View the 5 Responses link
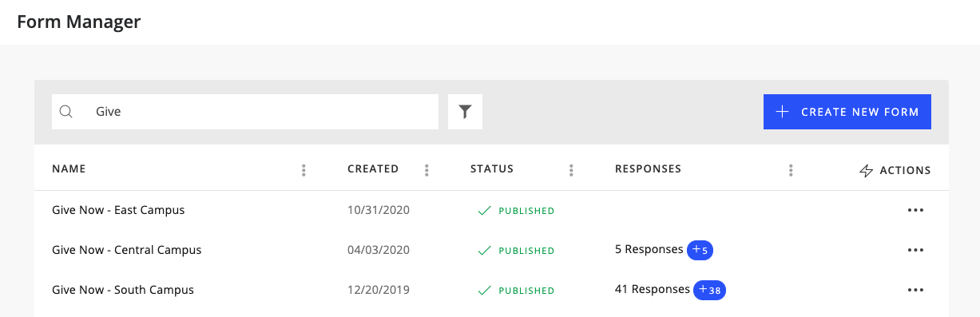The width and height of the screenshot is (980, 317). [x=649, y=249]
